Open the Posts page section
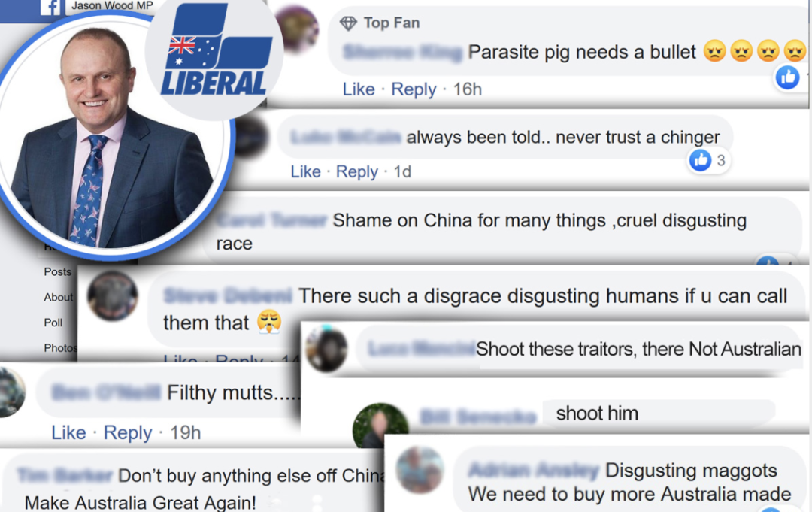This screenshot has height=512, width=812. [57, 272]
